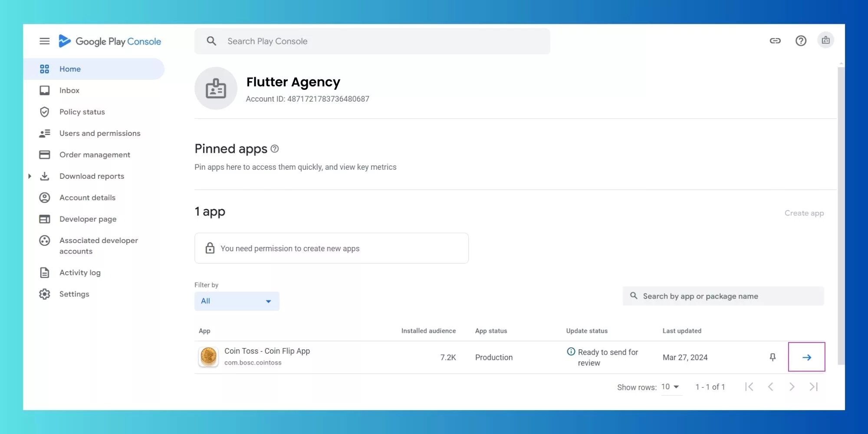Click the lock icon in permission notice
The height and width of the screenshot is (434, 868).
[x=210, y=248]
